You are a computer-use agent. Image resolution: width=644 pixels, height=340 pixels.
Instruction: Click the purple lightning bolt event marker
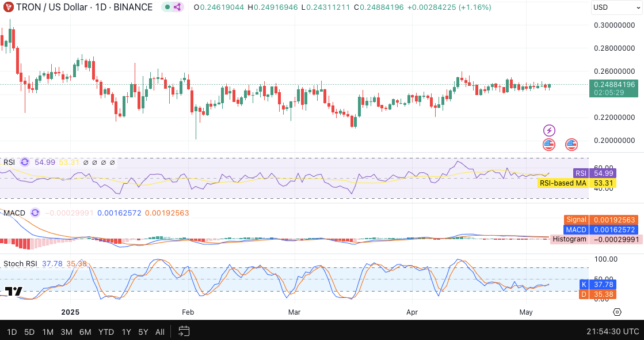click(549, 131)
